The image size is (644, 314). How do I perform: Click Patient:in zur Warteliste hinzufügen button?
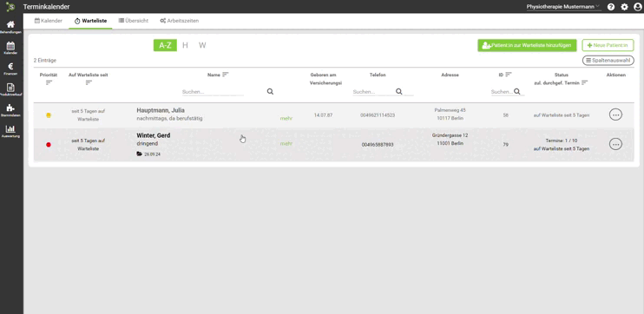527,45
